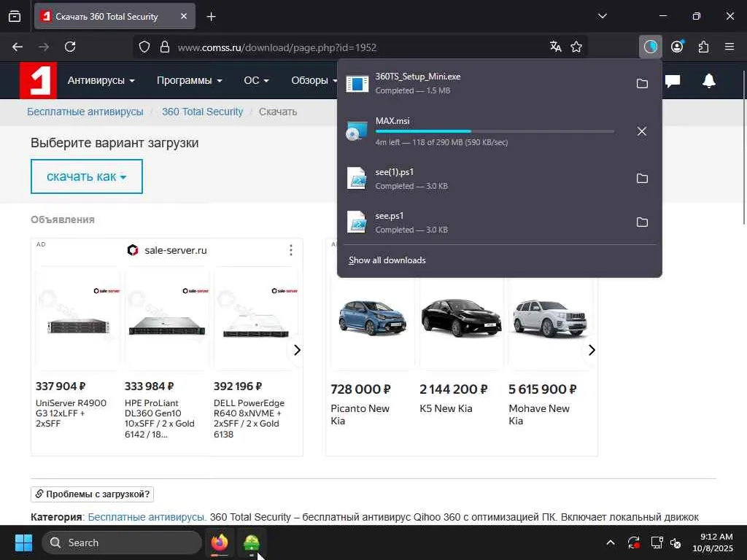Expand the Обзоры menu
747x560 pixels.
[314, 80]
